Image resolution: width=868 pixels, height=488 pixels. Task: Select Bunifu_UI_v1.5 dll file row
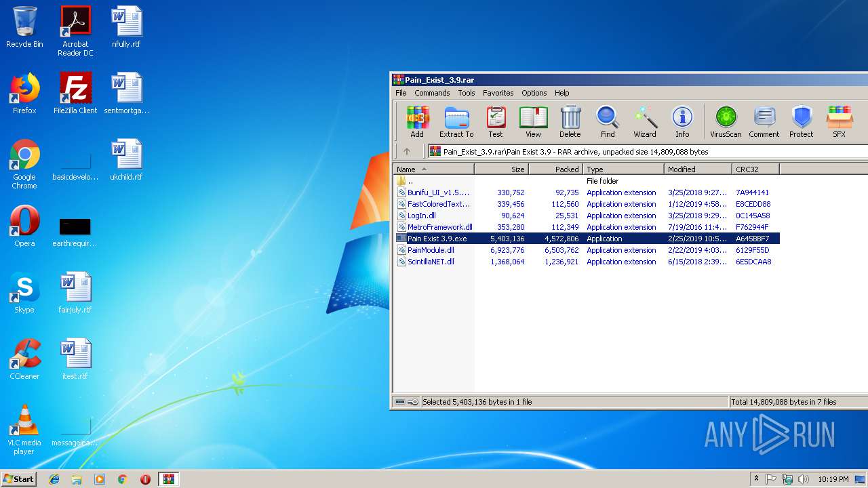(587, 192)
